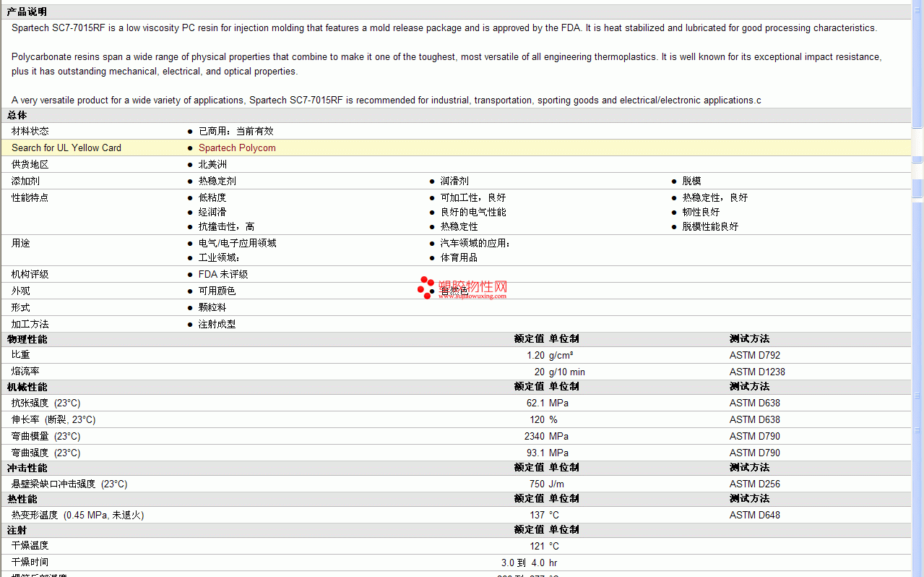Click the 注射成型 value
This screenshot has width=924, height=577.
217,324
